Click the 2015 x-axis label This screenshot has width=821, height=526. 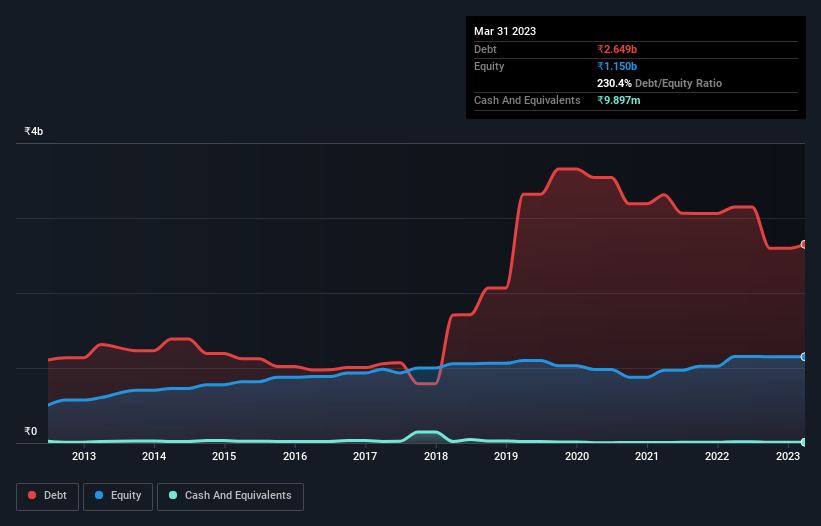coord(224,456)
